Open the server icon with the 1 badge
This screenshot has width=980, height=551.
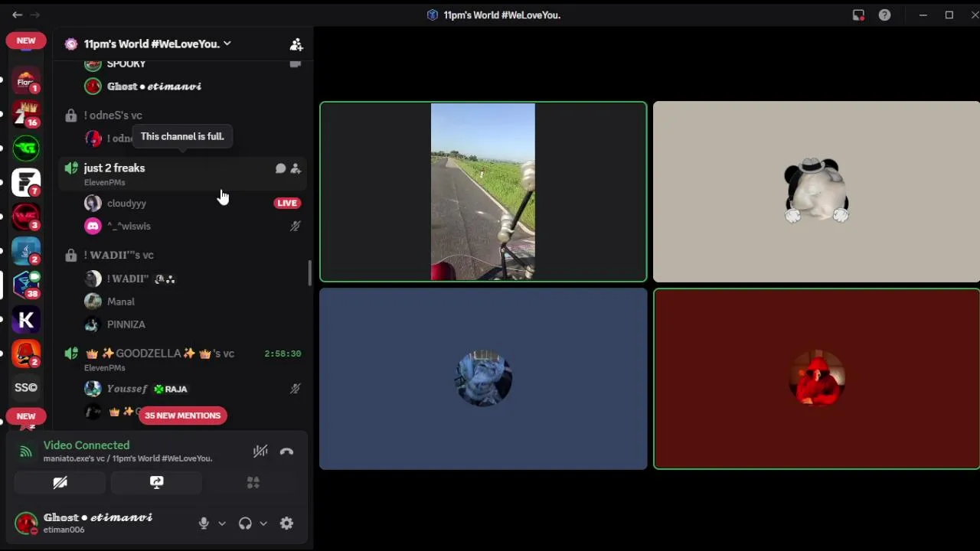[x=26, y=81]
